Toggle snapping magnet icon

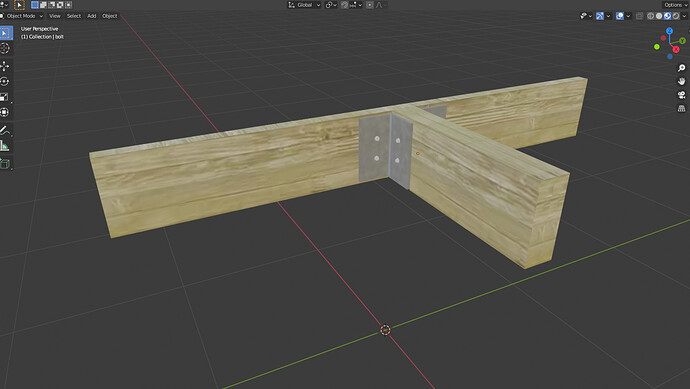345,5
